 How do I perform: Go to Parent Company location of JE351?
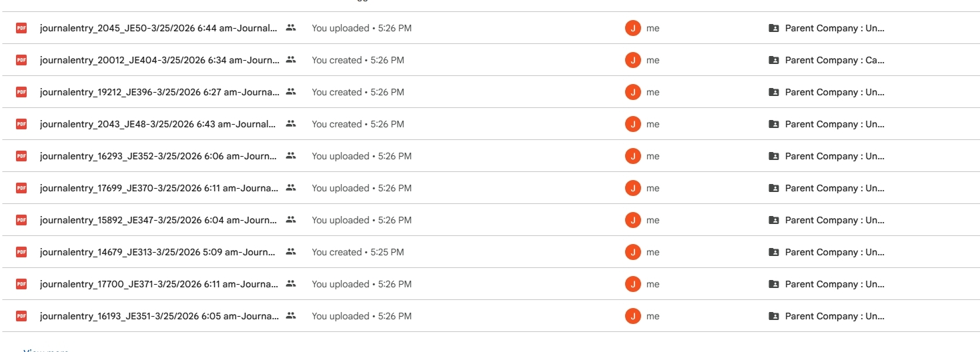pyautogui.click(x=835, y=316)
